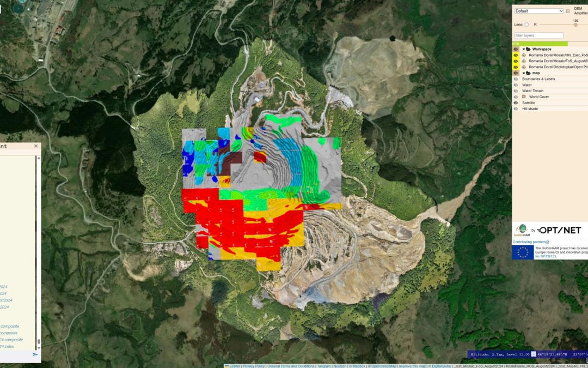Screen dimensions: 588x368
Task: Click the target icon for the Ortofotoplan Open Pit layer
Action: coord(524,67)
